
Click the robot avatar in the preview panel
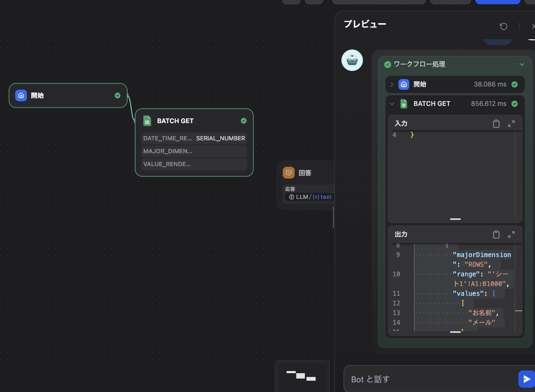click(x=352, y=60)
